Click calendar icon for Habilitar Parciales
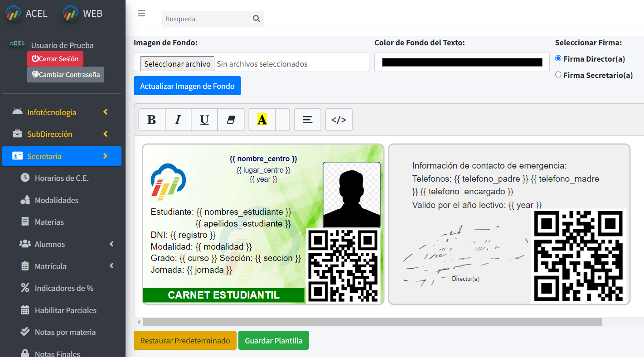Viewport: 644px width, 357px height. [25, 310]
